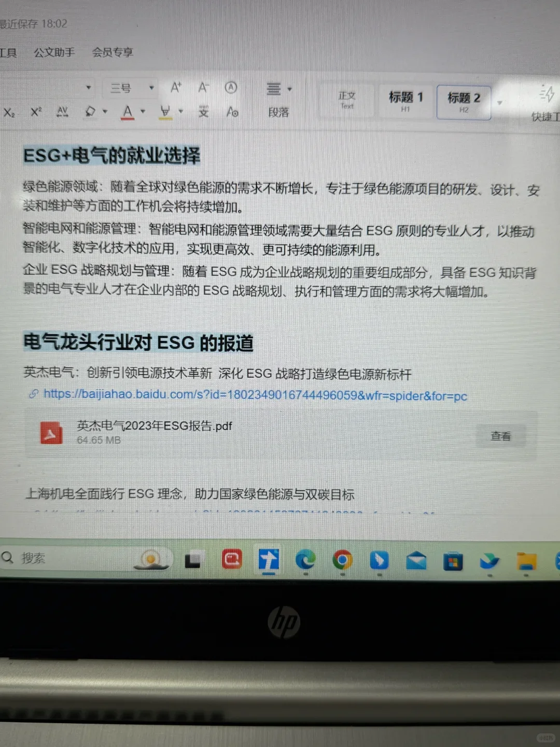Apply the enclosed character Ⓐ formatting

(x=231, y=88)
